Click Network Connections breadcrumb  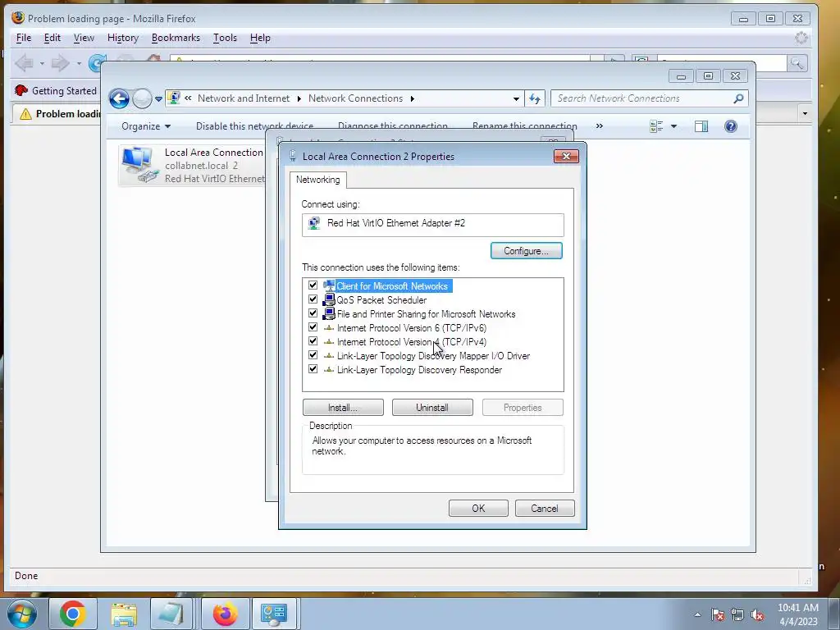[x=355, y=98]
